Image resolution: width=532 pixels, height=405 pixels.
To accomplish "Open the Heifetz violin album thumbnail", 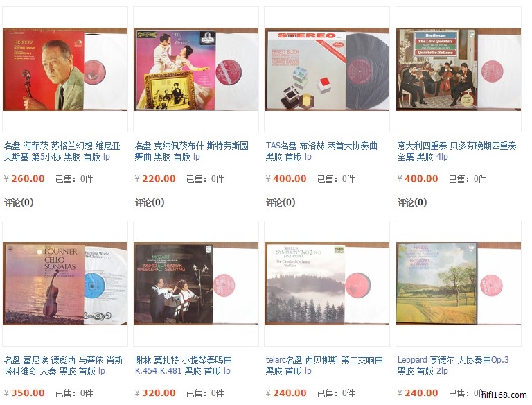I will click(x=65, y=69).
